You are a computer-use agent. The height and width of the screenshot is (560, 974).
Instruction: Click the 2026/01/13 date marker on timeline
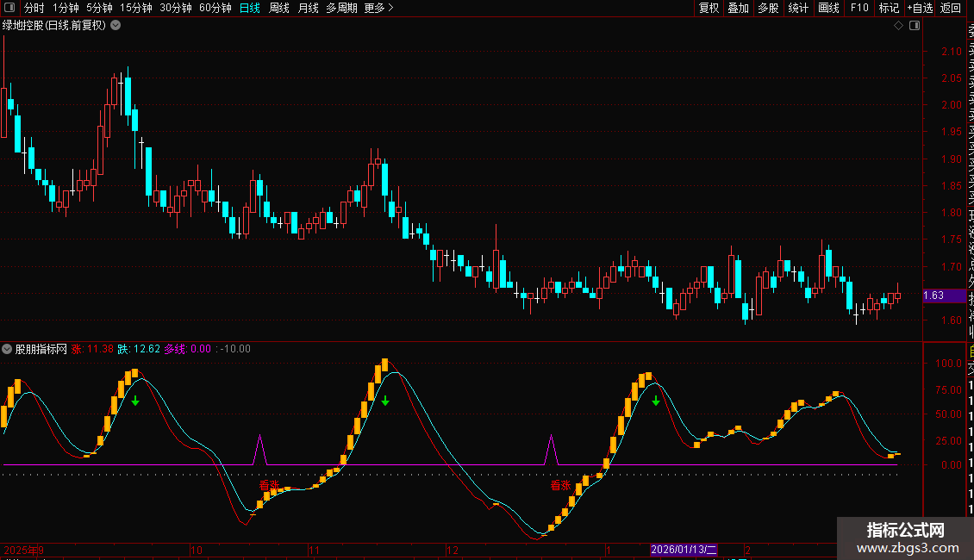click(684, 550)
